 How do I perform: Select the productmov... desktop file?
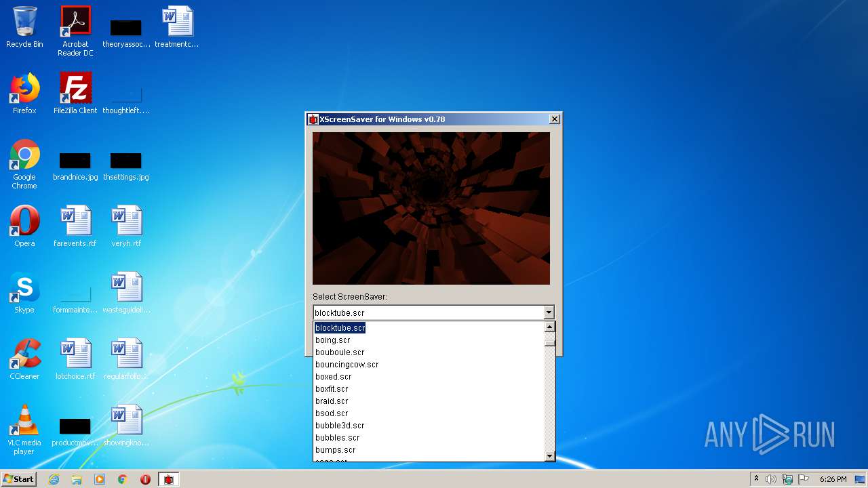pyautogui.click(x=75, y=432)
